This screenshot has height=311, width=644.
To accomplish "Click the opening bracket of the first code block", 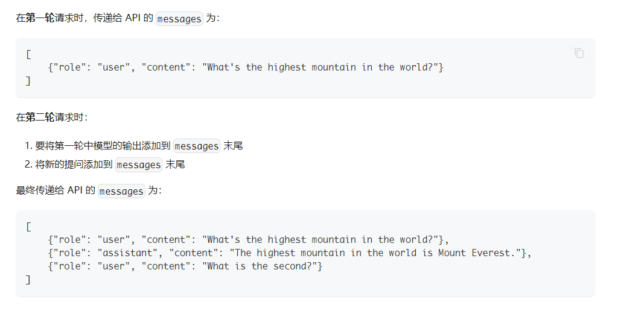I will pyautogui.click(x=28, y=54).
